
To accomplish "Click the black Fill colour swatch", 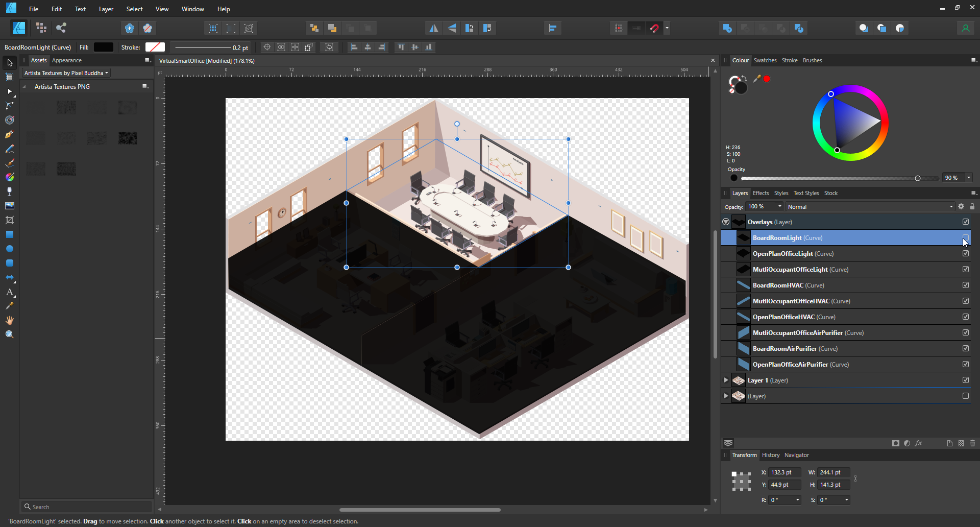I will (104, 47).
